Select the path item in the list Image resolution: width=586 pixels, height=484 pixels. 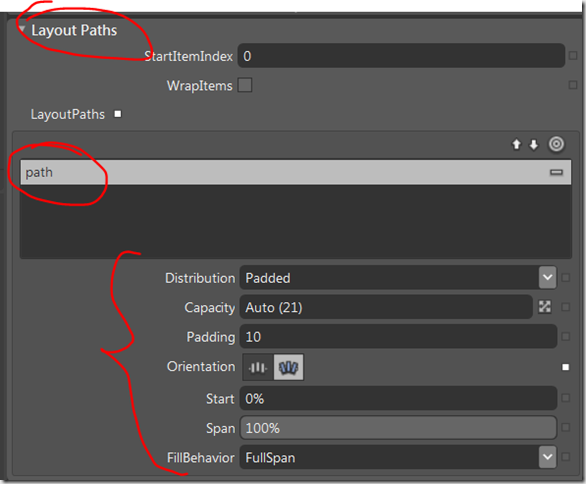pos(296,172)
